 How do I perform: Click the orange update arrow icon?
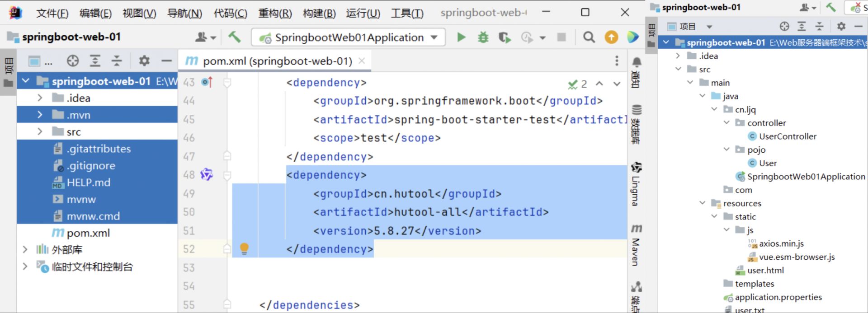[611, 37]
